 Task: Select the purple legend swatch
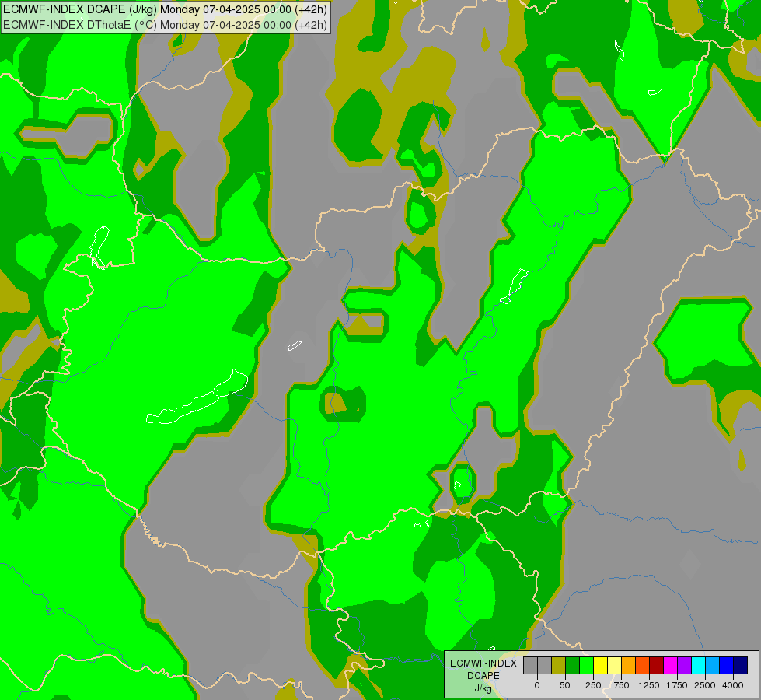coord(685,666)
